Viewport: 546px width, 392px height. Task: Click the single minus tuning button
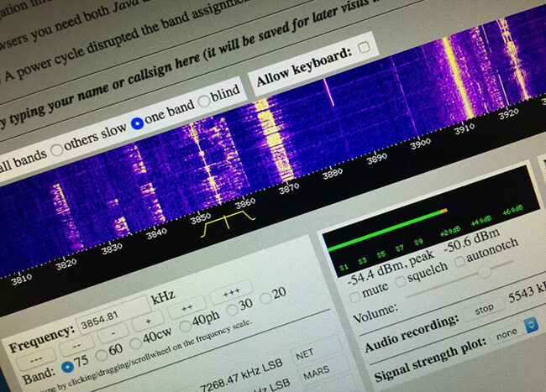coord(113,333)
